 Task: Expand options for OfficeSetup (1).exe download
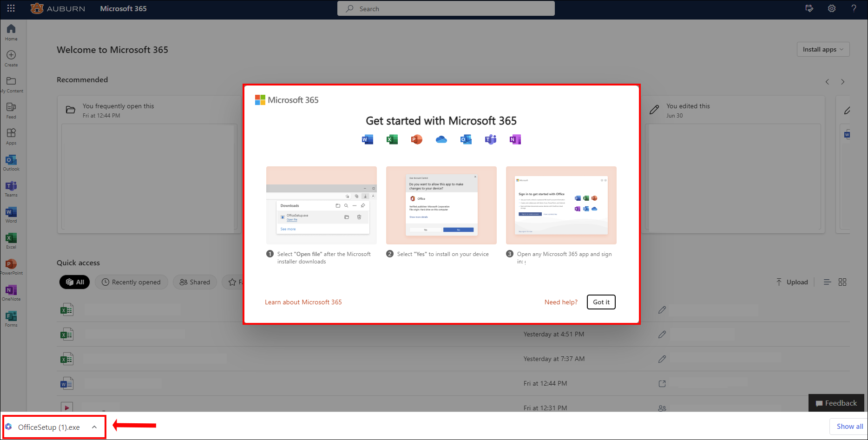pos(95,427)
